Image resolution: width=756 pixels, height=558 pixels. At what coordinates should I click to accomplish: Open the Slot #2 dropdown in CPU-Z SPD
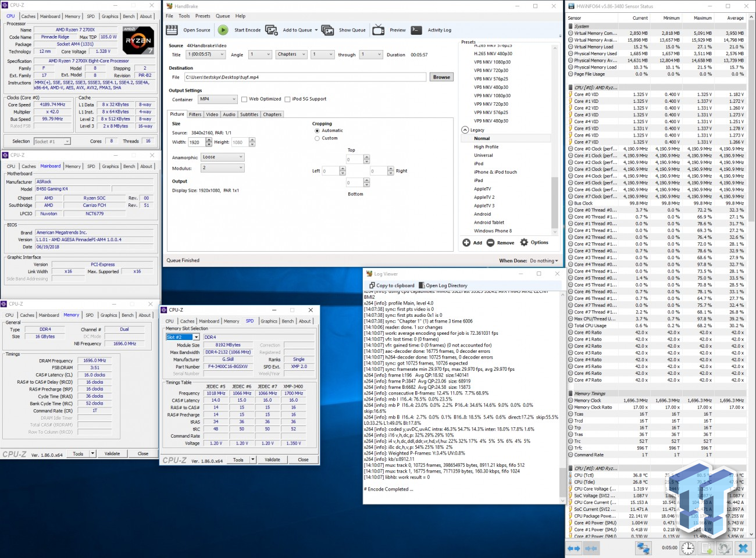(x=196, y=337)
